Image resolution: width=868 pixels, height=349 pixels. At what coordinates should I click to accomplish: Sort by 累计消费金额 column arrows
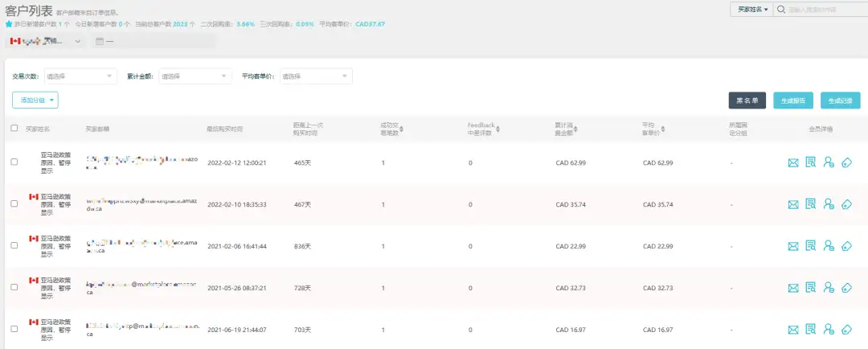[575, 129]
